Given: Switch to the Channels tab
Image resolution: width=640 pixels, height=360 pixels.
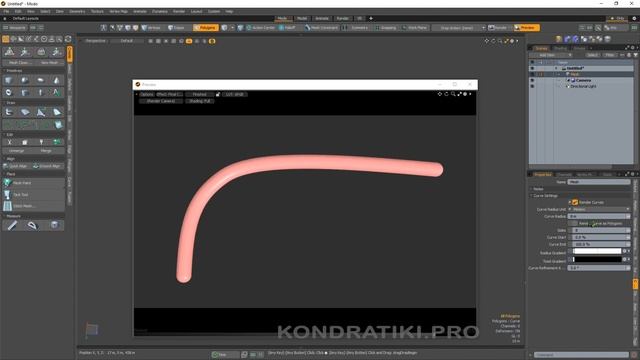Looking at the screenshot, I should click(564, 174).
